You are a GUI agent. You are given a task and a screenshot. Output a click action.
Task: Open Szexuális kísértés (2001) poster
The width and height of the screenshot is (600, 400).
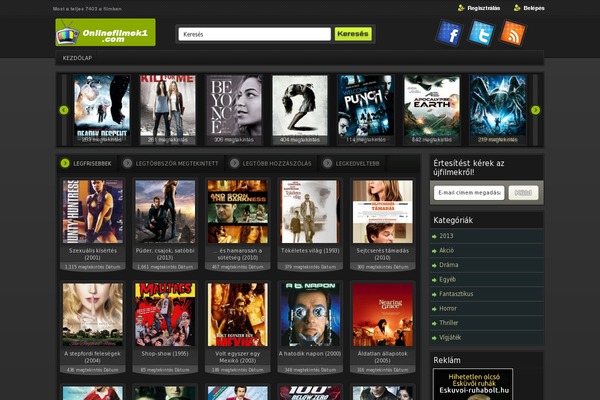pyautogui.click(x=93, y=212)
